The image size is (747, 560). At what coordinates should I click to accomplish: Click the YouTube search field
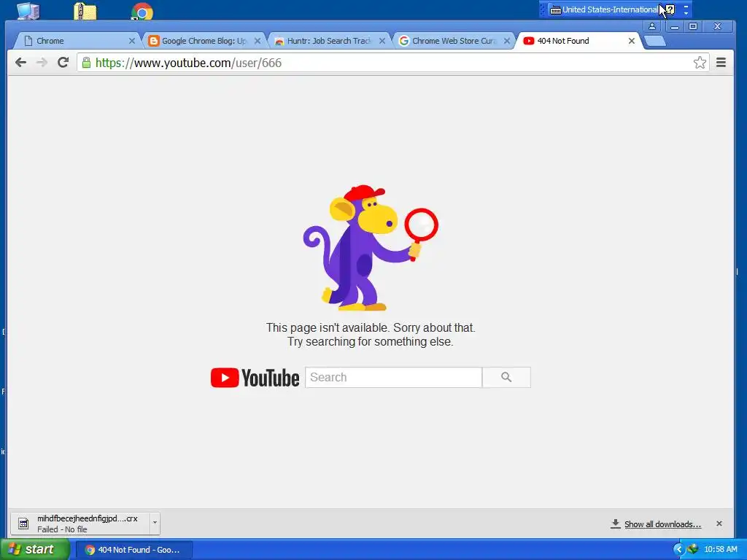point(393,378)
